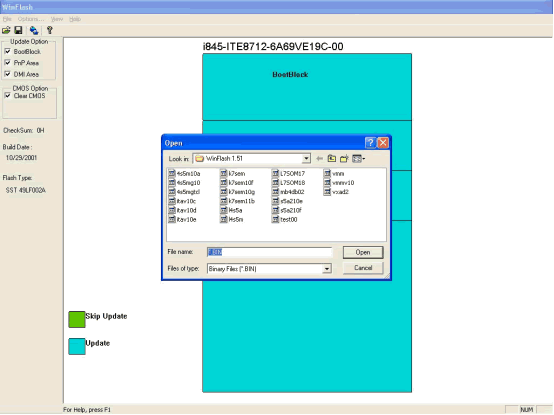Select the L7SOM17 file icon

275,173
